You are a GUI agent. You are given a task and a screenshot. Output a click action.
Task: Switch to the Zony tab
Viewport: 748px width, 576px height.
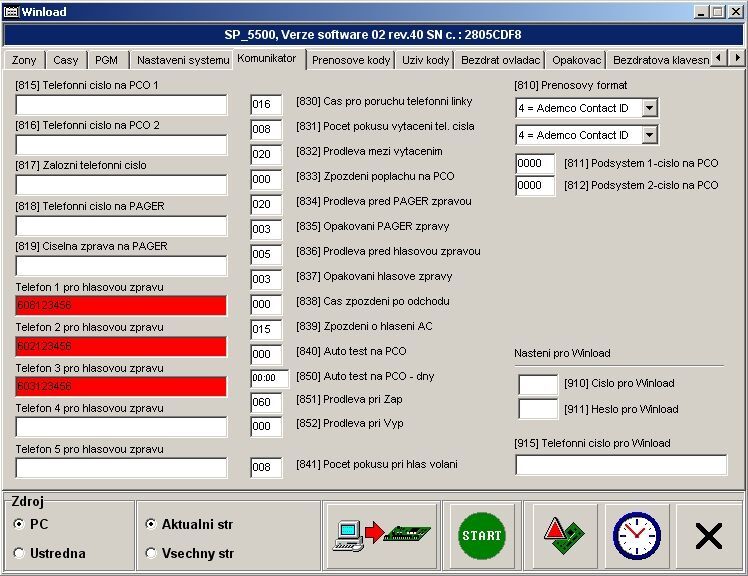point(24,60)
